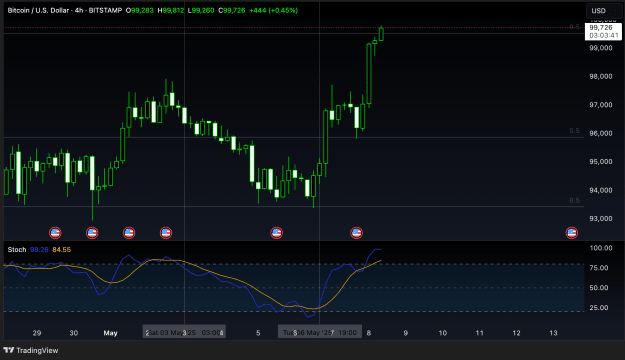Click the high value H99,812
The image size is (625, 360).
click(171, 10)
